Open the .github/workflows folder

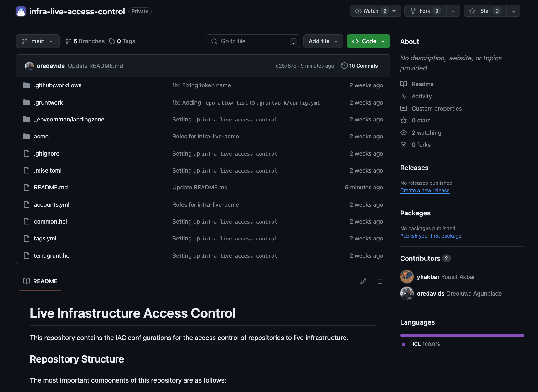tap(58, 85)
